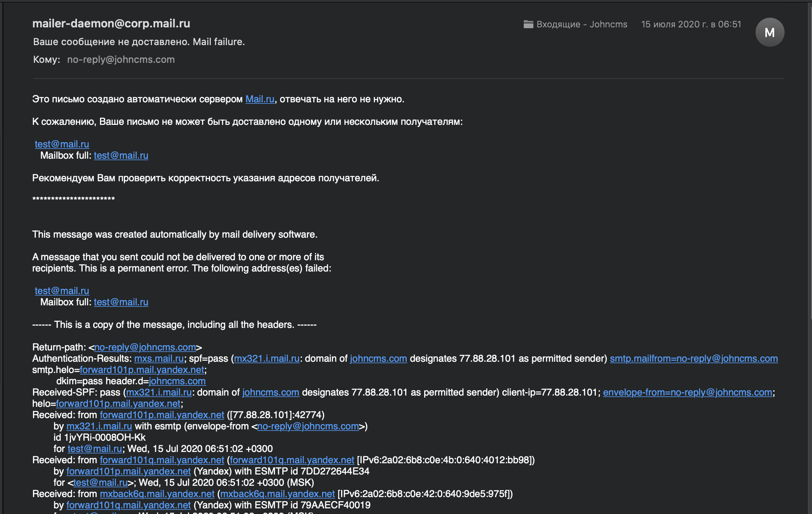Click the envelope-from=no-reply@johncms.com link
812x514 pixels.
coord(687,392)
